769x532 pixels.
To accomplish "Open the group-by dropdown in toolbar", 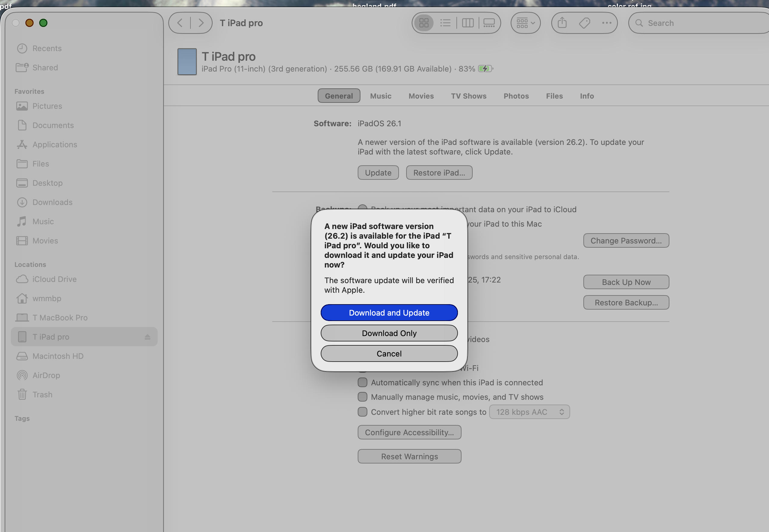I will [526, 23].
